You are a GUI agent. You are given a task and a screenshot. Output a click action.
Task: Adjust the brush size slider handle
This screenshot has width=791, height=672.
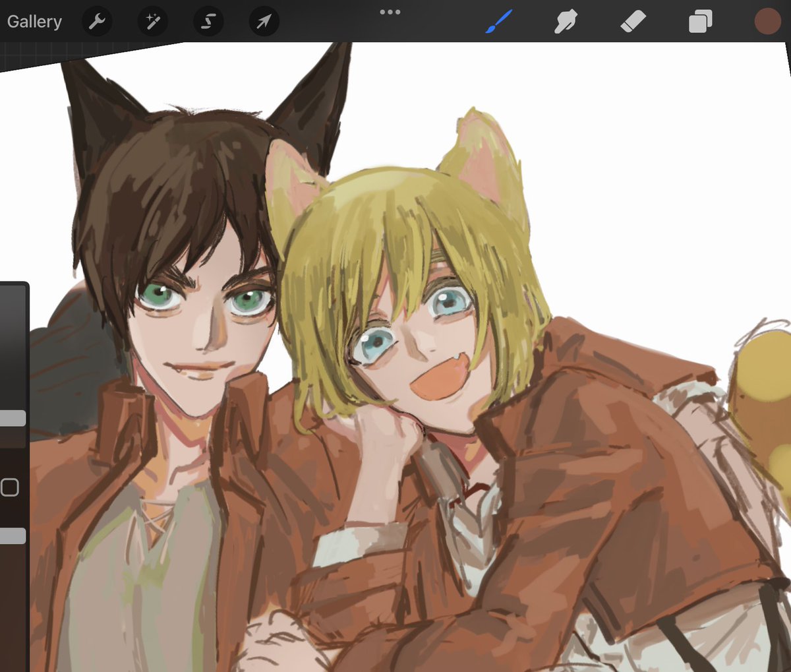click(x=13, y=418)
